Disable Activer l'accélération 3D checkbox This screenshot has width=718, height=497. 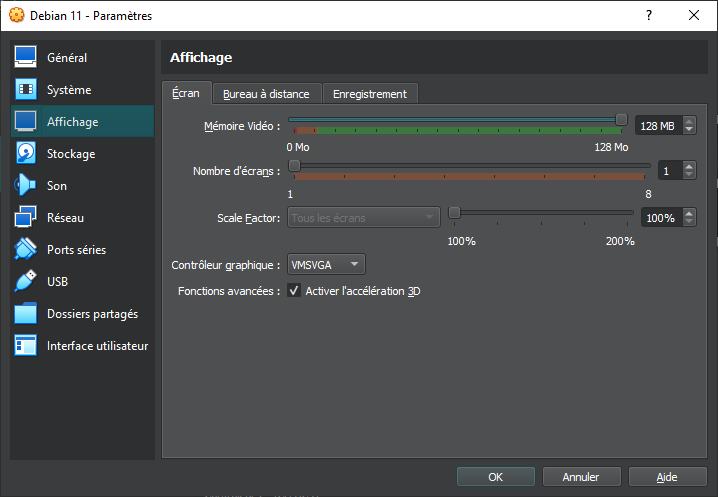pos(294,291)
